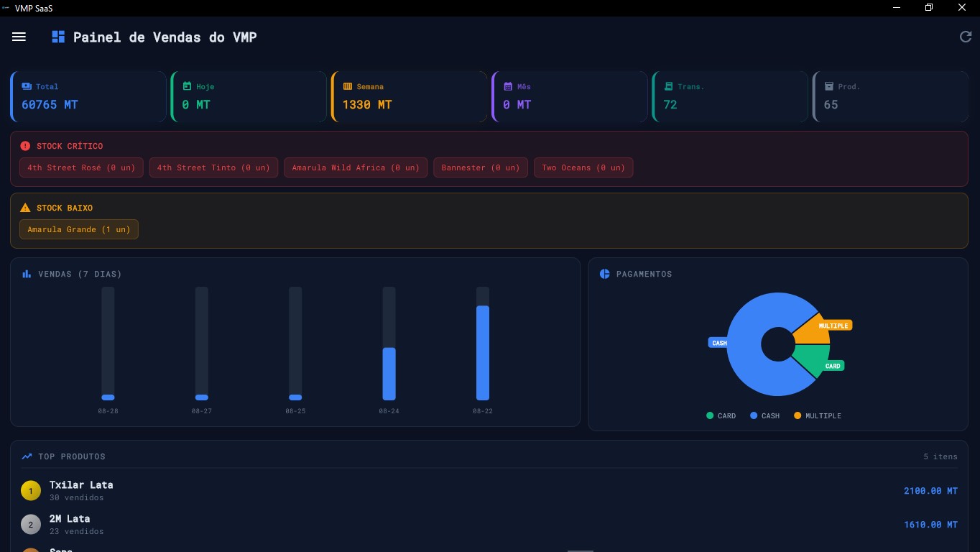Select the Txilar Lata product name
The image size is (980, 552).
[x=81, y=484]
